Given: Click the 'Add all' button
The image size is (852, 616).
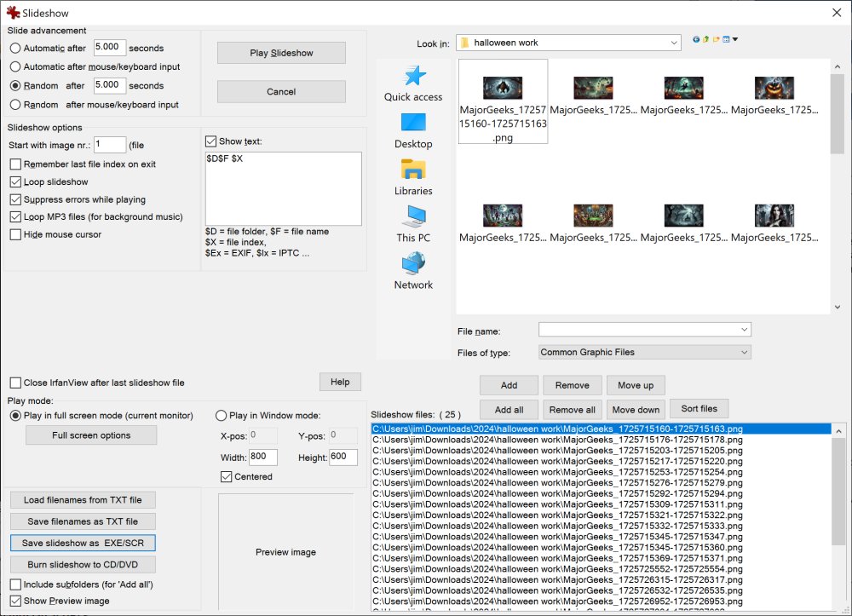Looking at the screenshot, I should [x=509, y=410].
